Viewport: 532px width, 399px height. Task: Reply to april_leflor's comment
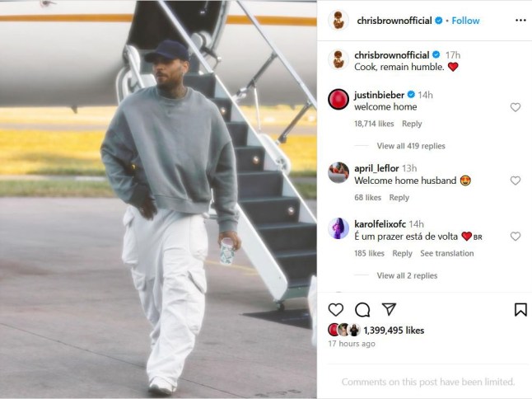pos(399,198)
